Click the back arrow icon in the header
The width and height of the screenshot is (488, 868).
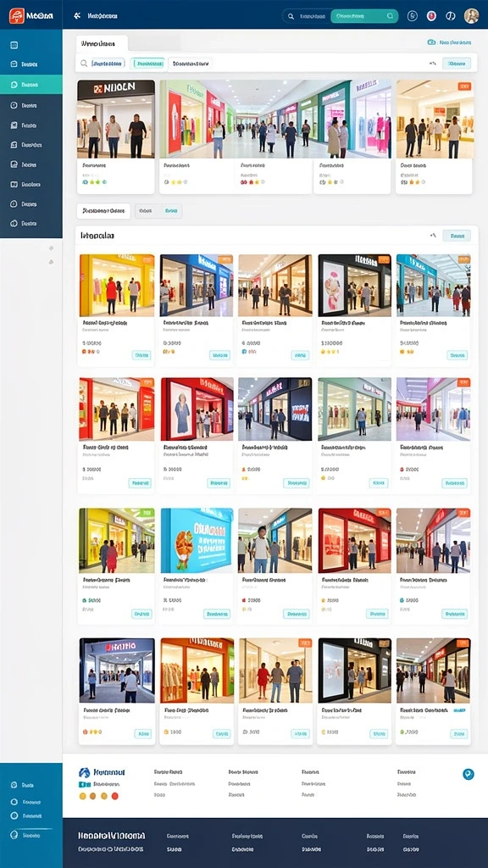coord(77,16)
